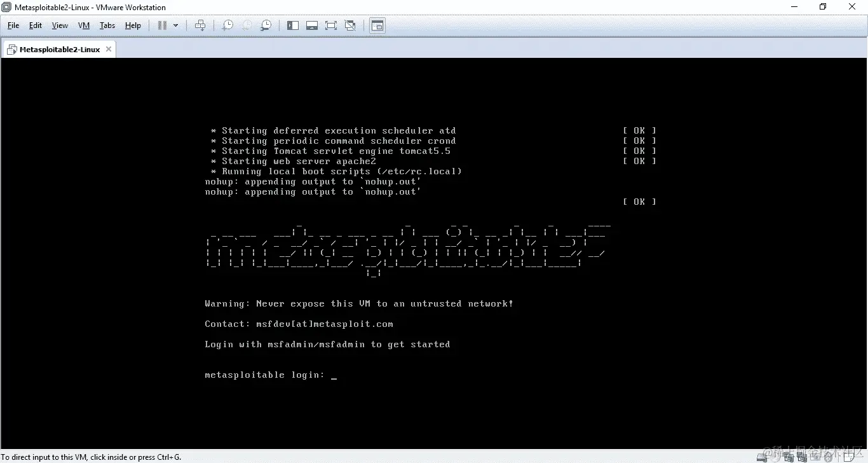Enter full screen mode
This screenshot has height=463, width=868.
click(331, 25)
